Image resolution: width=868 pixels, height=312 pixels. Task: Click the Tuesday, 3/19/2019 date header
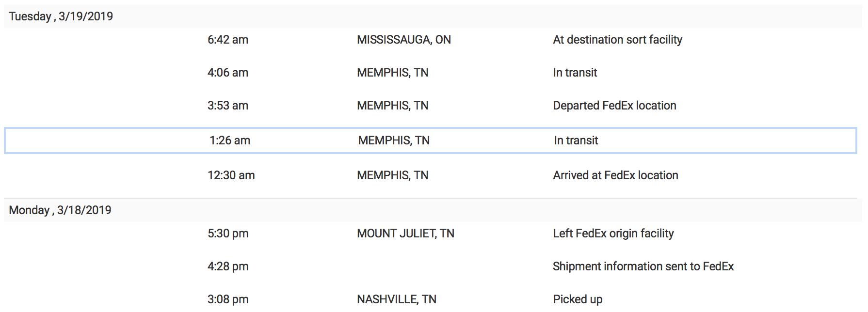pos(61,16)
